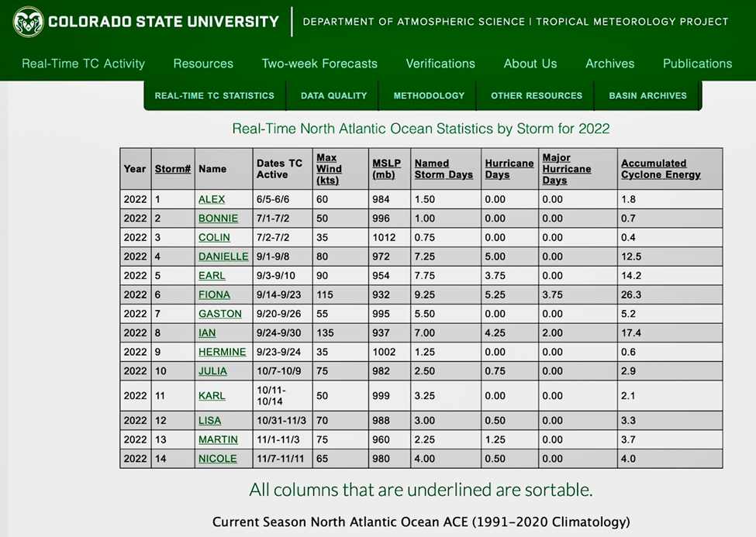Sort by Major Hurricane Days header

567,169
